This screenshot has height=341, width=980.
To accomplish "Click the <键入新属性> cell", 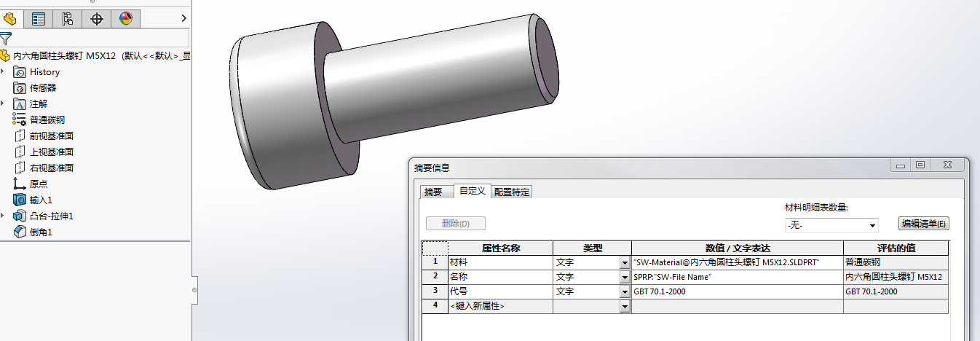I will [500, 306].
